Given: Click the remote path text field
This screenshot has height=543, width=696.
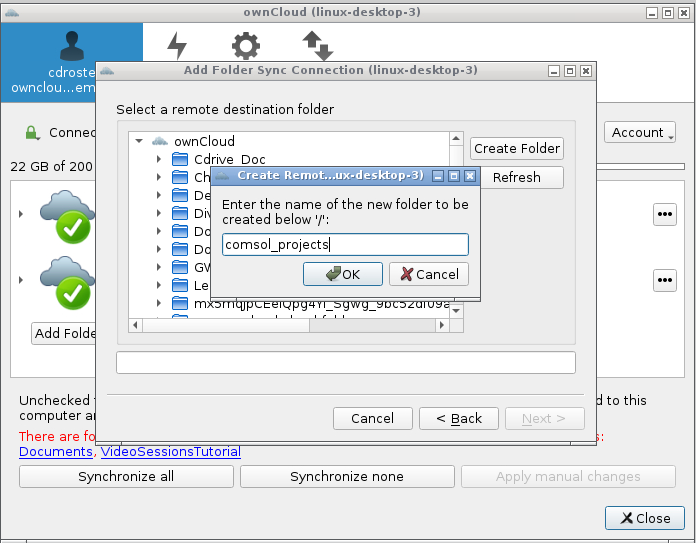Looking at the screenshot, I should point(346,363).
